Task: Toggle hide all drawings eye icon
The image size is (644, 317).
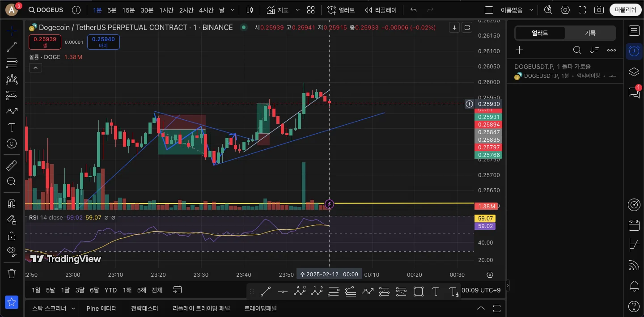Action: coord(12,251)
